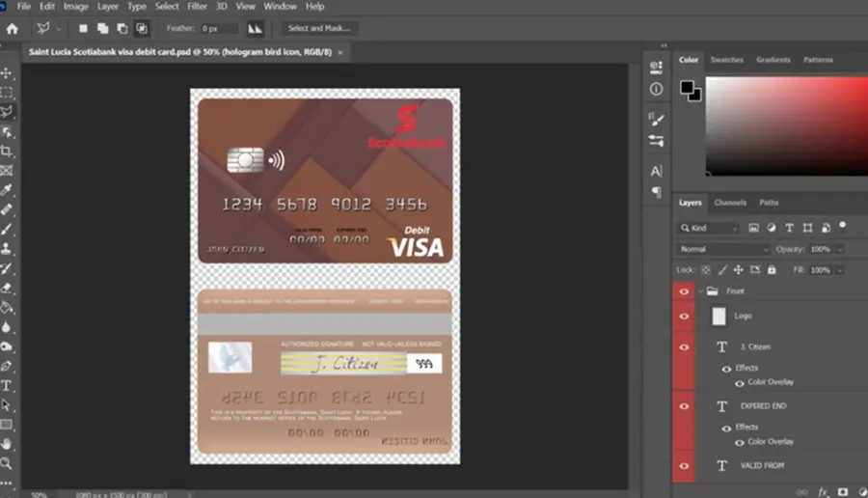868x498 pixels.
Task: Select the Hand tool
Action: (x=7, y=444)
